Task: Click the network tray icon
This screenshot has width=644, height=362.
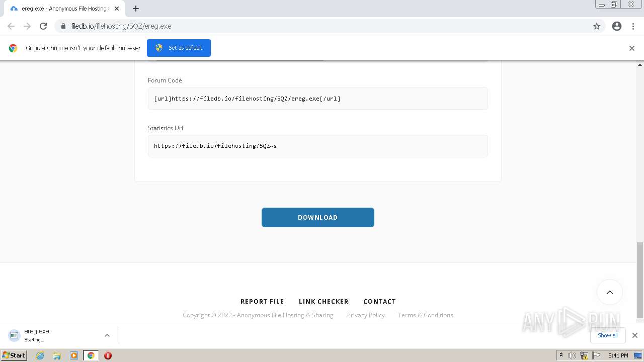Action: click(x=584, y=355)
